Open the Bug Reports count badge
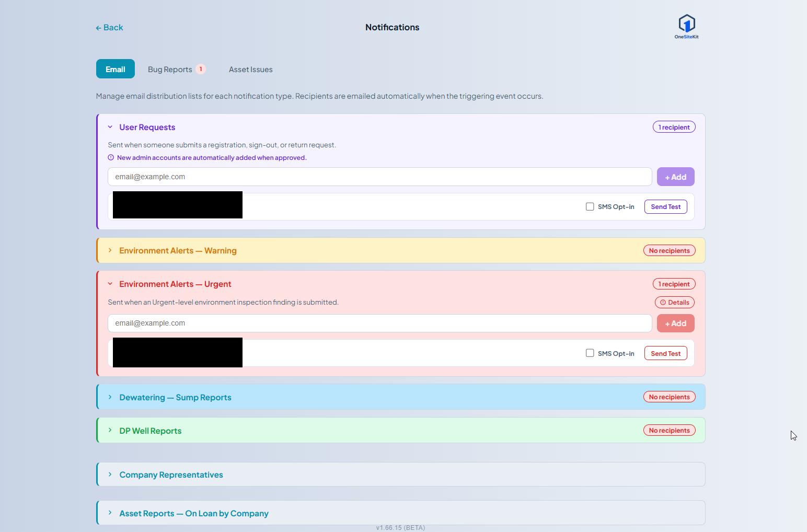This screenshot has height=532, width=807. pyautogui.click(x=201, y=69)
